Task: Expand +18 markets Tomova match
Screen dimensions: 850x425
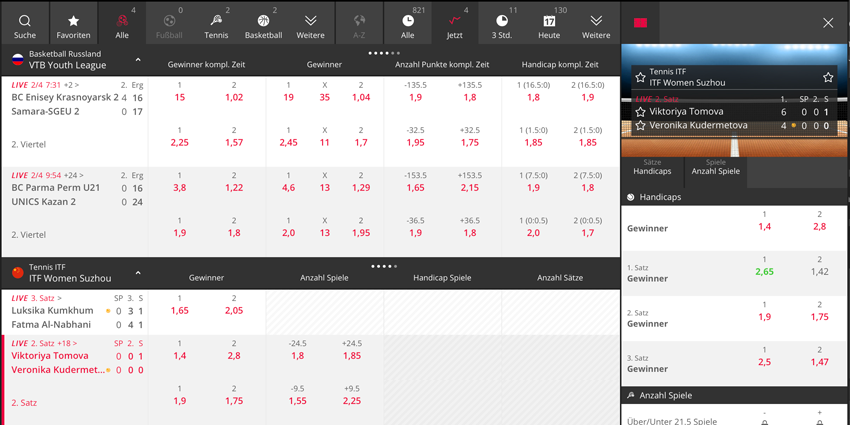Action: (x=67, y=343)
